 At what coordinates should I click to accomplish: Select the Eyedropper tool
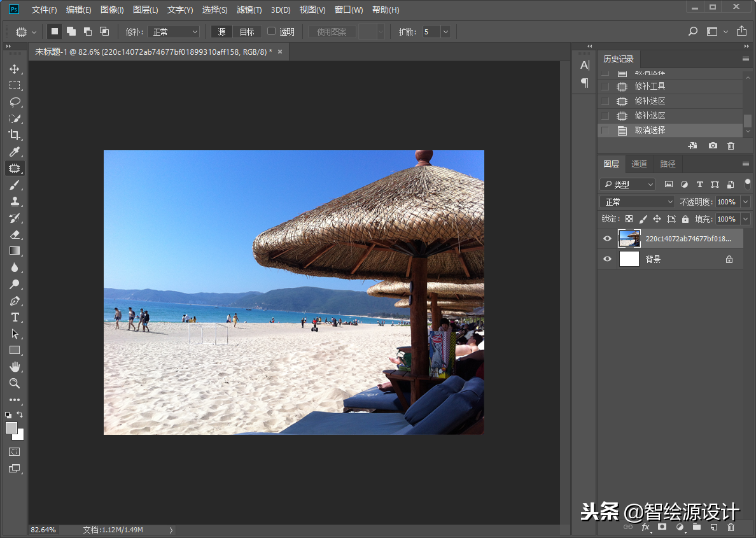pos(15,152)
